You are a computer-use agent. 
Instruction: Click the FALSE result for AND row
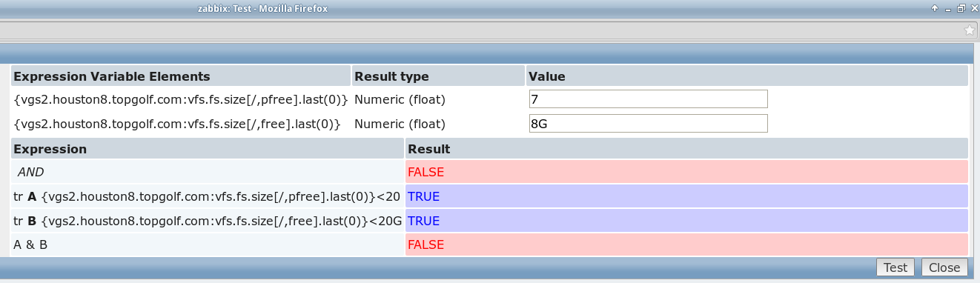point(687,172)
